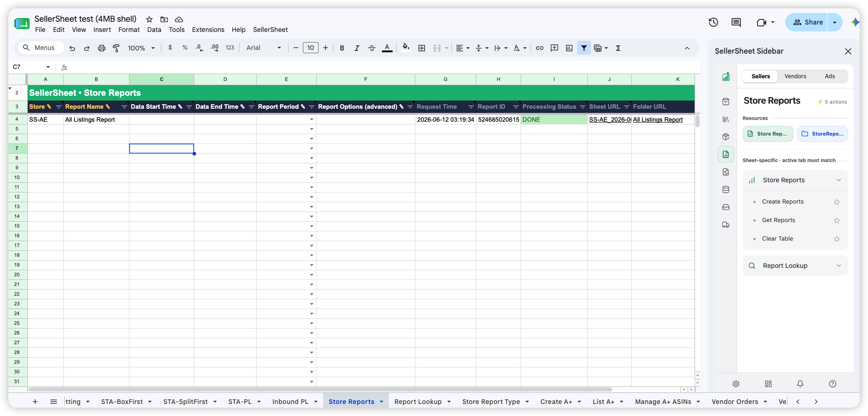Click Get Reports action
Screen dimensions: 868x416
(x=779, y=220)
